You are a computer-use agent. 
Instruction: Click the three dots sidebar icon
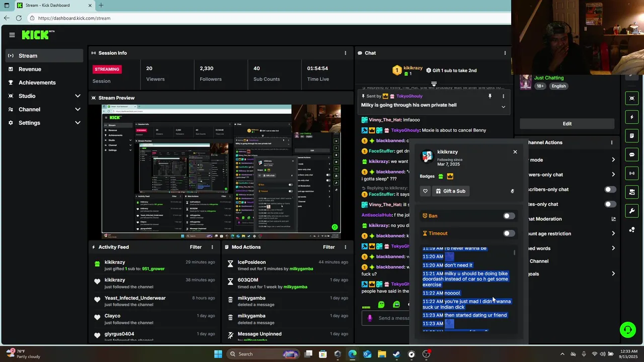pos(632,230)
